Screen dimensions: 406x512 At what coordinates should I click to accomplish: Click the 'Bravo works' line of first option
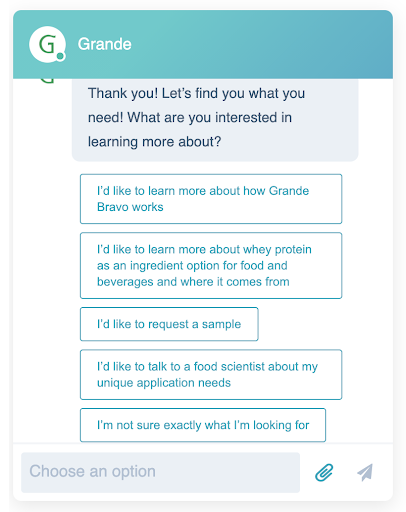(130, 207)
